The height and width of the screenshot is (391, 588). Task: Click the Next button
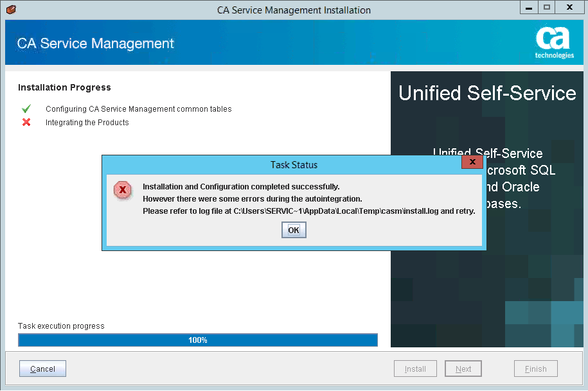[463, 369]
